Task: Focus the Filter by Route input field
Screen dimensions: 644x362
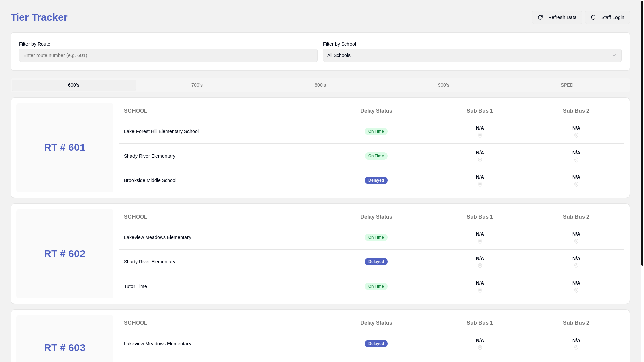Action: click(168, 55)
